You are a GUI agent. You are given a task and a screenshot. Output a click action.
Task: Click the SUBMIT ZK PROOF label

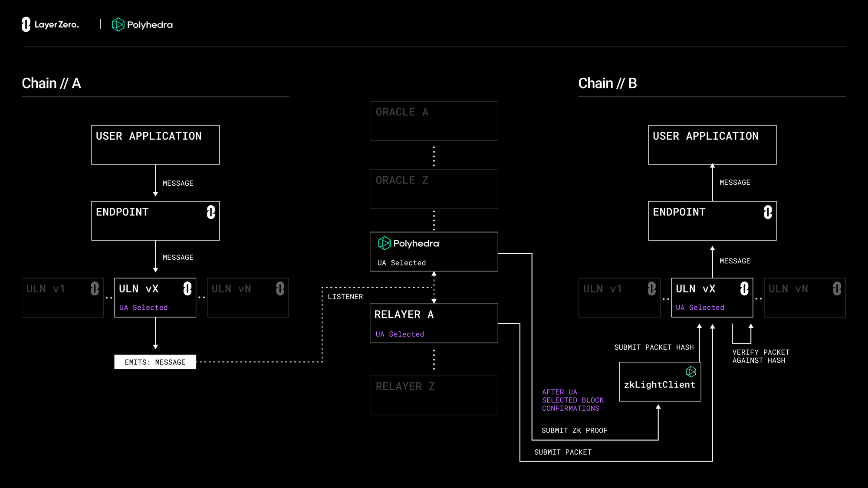pyautogui.click(x=574, y=430)
